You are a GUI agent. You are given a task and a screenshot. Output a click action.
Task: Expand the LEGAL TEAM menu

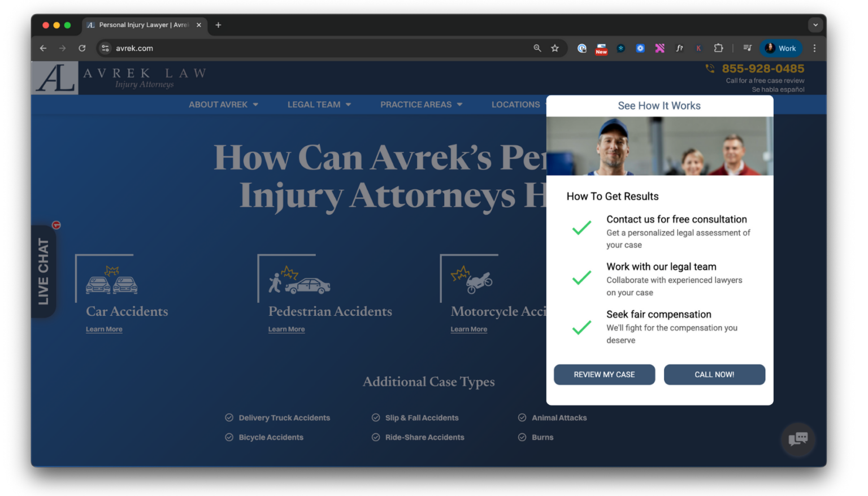click(x=319, y=105)
